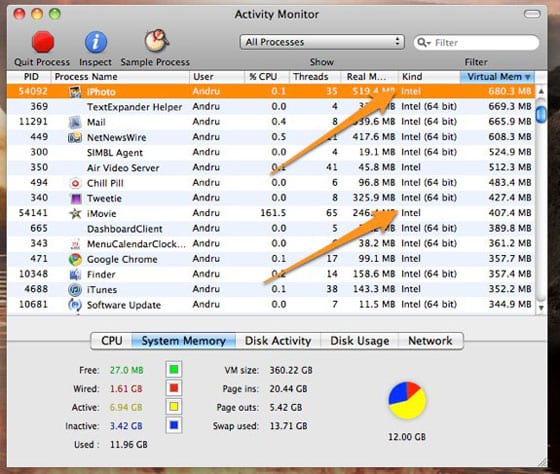Sort by the % CPU column header
Viewport: 560px width, 474px height.
click(267, 77)
